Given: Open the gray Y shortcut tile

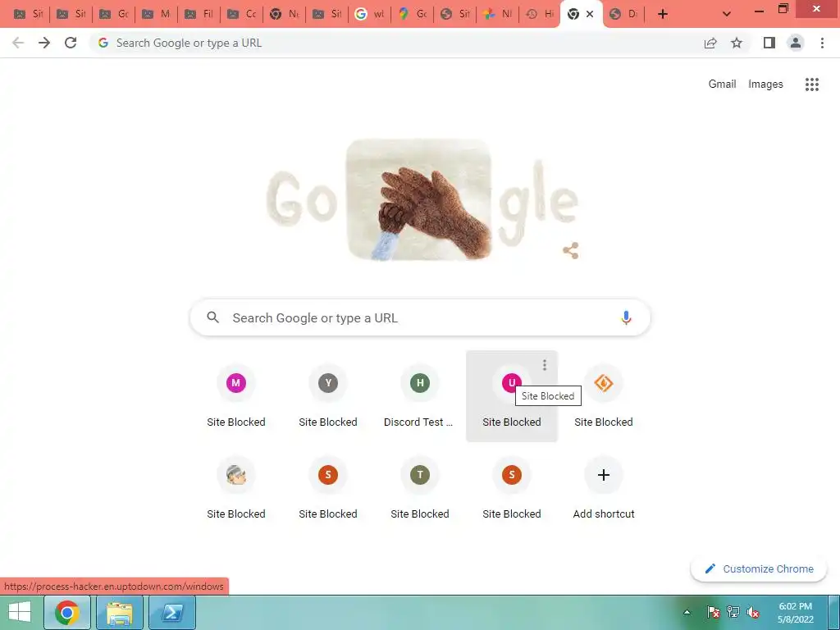Looking at the screenshot, I should click(328, 396).
